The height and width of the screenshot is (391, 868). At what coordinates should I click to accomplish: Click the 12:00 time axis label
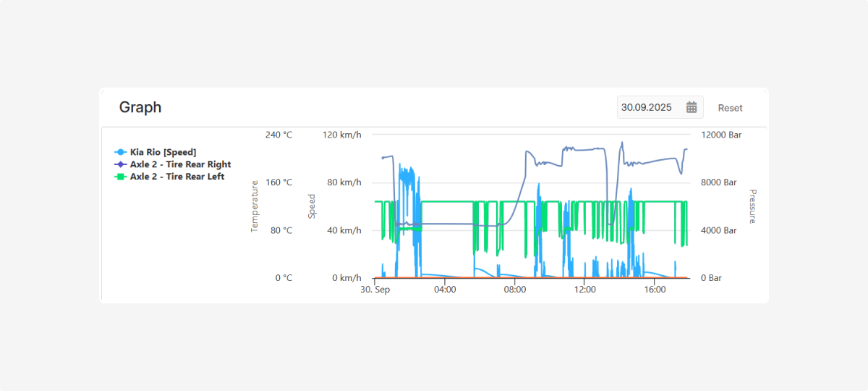tap(584, 290)
